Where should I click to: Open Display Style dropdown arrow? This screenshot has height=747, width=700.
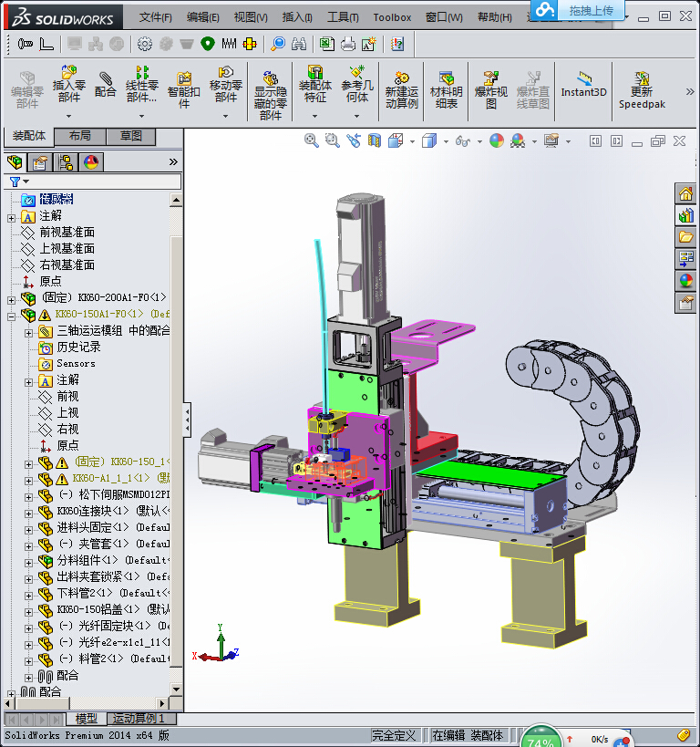[x=446, y=141]
